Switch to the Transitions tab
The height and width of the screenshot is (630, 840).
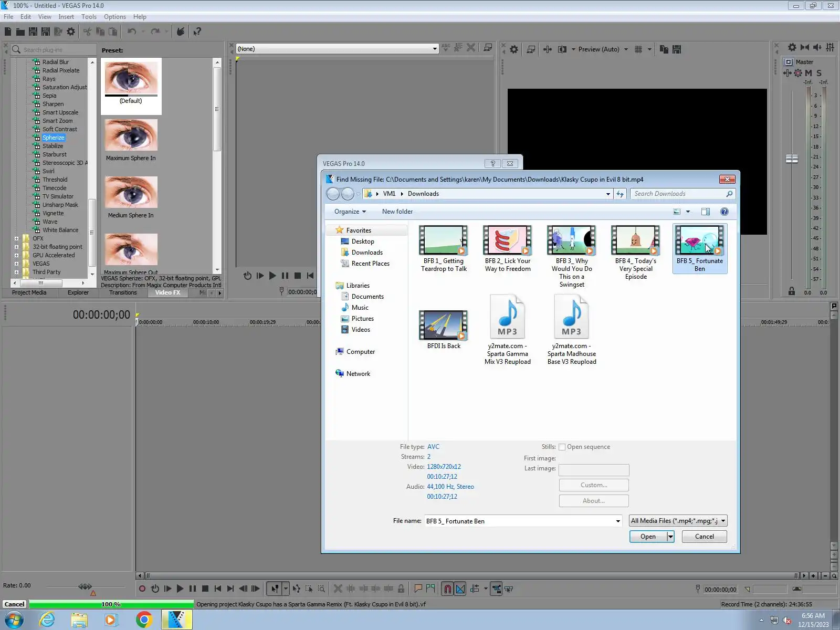tap(123, 293)
